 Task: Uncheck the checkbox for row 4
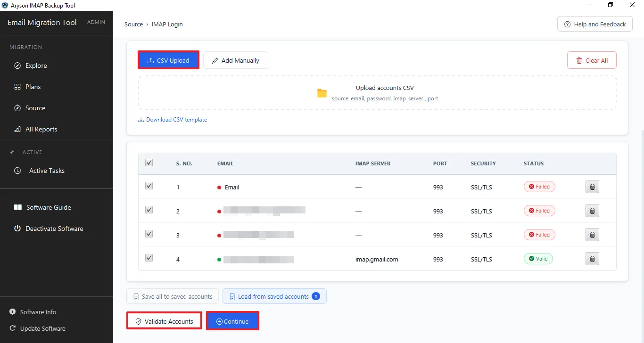(149, 258)
